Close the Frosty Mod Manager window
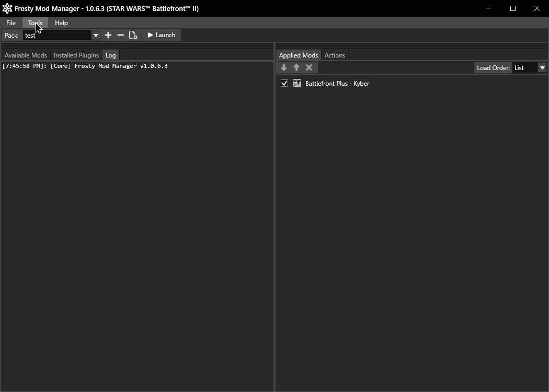549x392 pixels. (537, 8)
